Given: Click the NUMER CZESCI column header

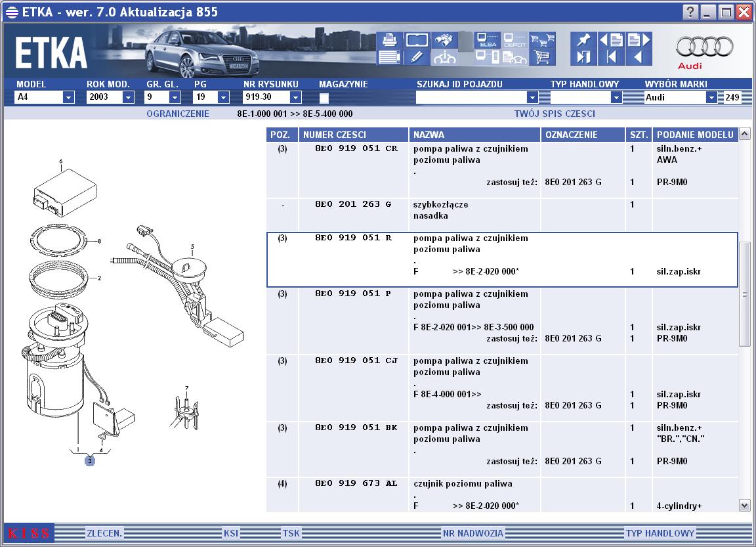Looking at the screenshot, I should point(354,135).
